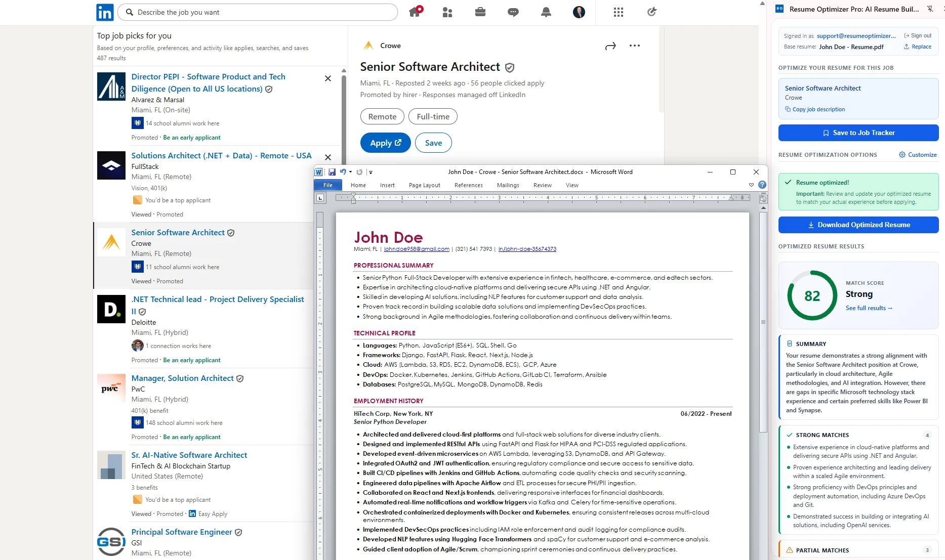Open Customize Quick Access Toolbar dropdown
Screen dimensions: 945x560
pos(371,172)
